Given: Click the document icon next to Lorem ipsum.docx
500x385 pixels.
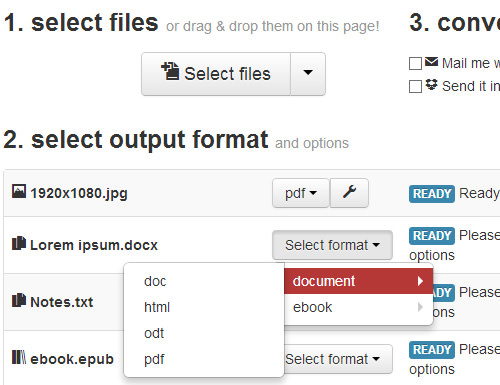Looking at the screenshot, I should tap(19, 243).
